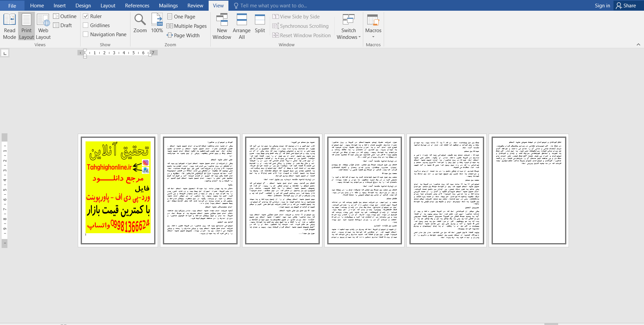Open the Zoom dialog
644x325 pixels.
coord(140,23)
